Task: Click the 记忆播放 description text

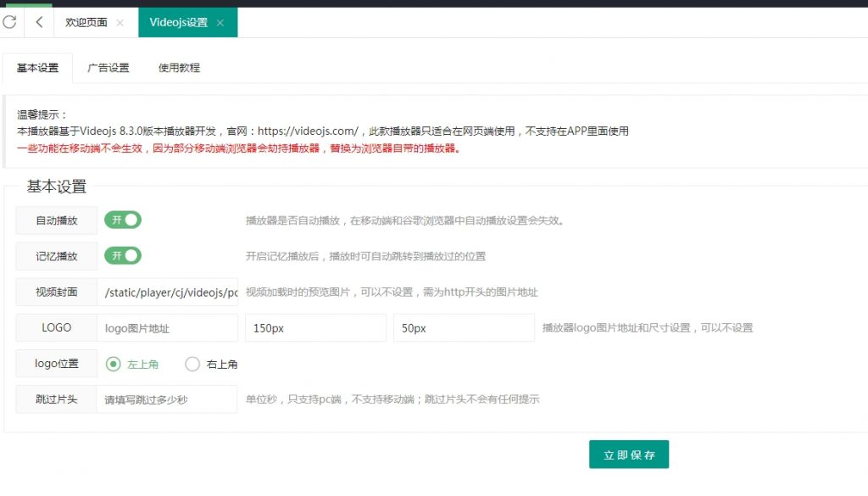Action: pyautogui.click(x=365, y=256)
